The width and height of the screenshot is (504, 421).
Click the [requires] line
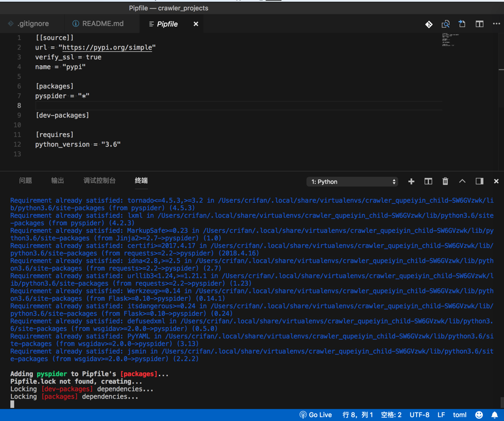click(x=55, y=135)
